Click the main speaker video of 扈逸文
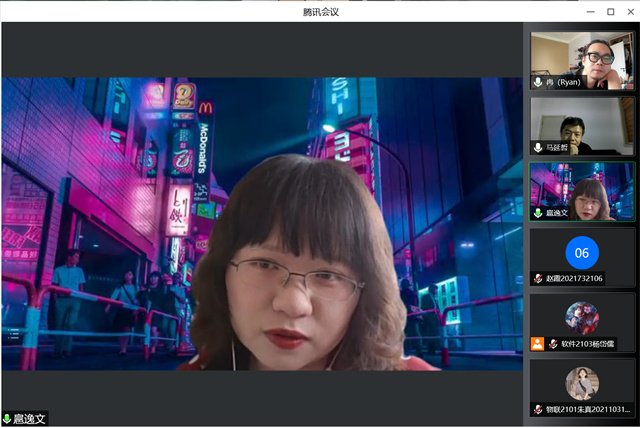Image resolution: width=640 pixels, height=428 pixels. tap(262, 224)
